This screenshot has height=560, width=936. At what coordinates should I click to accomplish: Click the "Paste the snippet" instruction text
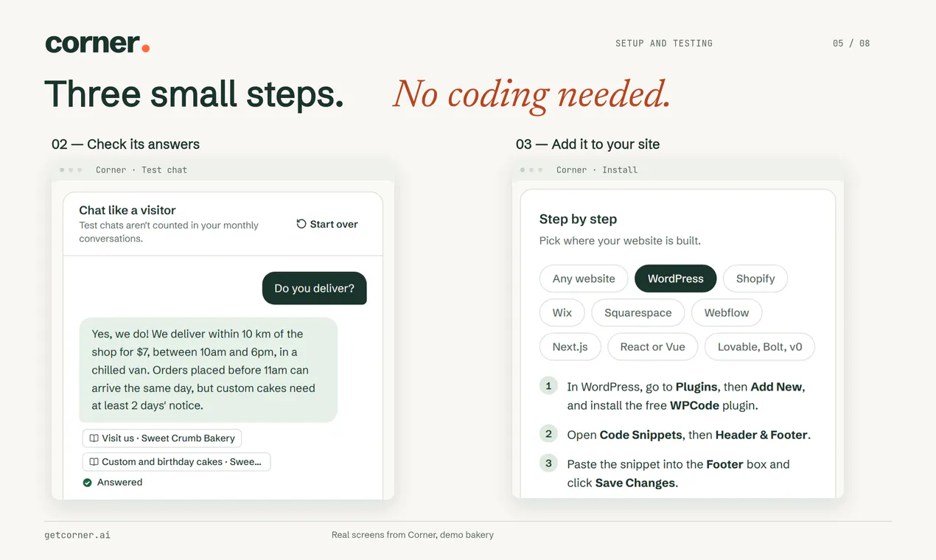click(678, 473)
